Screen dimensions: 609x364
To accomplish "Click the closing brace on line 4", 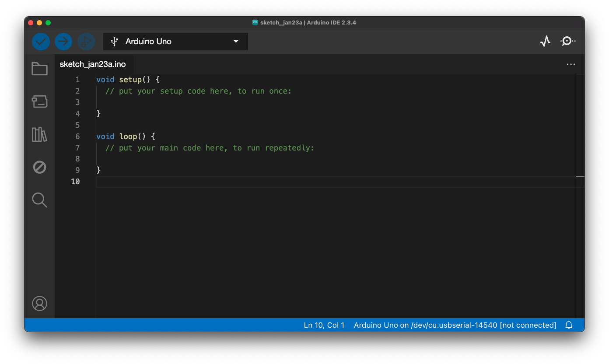I will pyautogui.click(x=98, y=114).
